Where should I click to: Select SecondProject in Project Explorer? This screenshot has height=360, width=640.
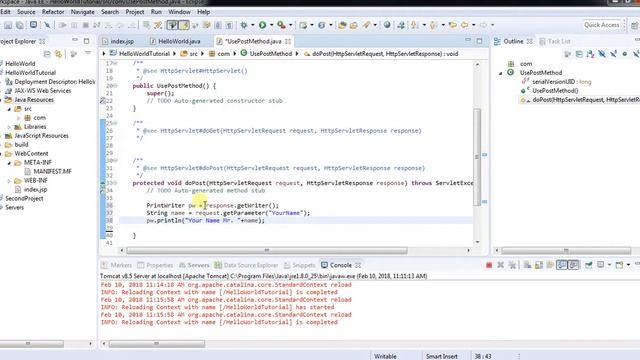click(x=24, y=198)
